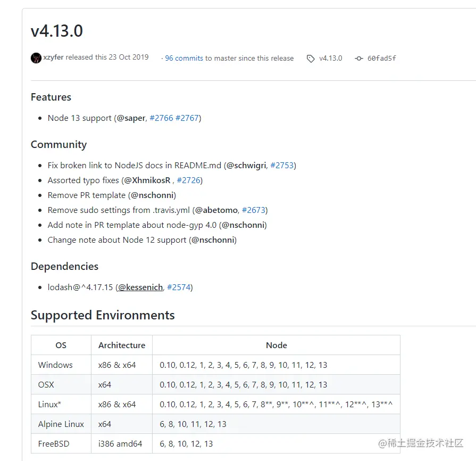Click the Community heading
The height and width of the screenshot is (461, 476).
[59, 144]
